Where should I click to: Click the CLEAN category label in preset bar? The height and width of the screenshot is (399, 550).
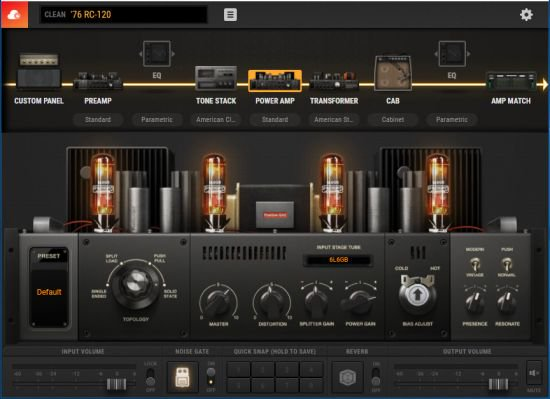coord(55,15)
